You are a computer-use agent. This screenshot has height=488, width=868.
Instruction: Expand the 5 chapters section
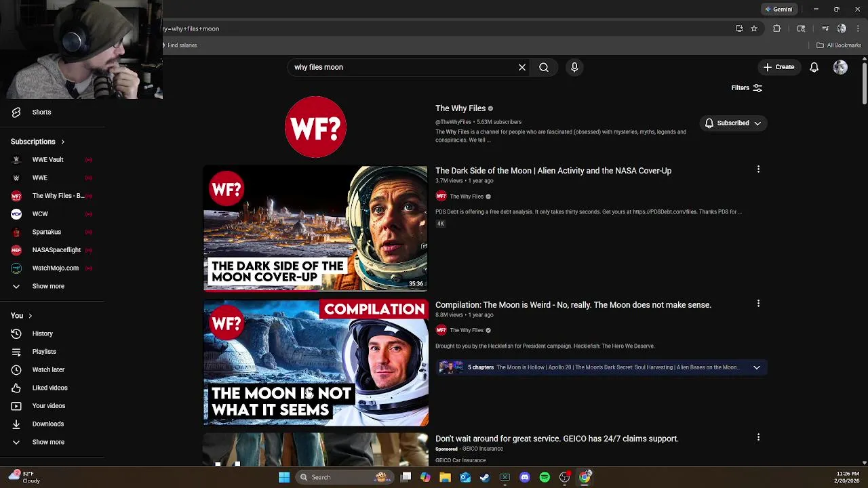point(756,367)
